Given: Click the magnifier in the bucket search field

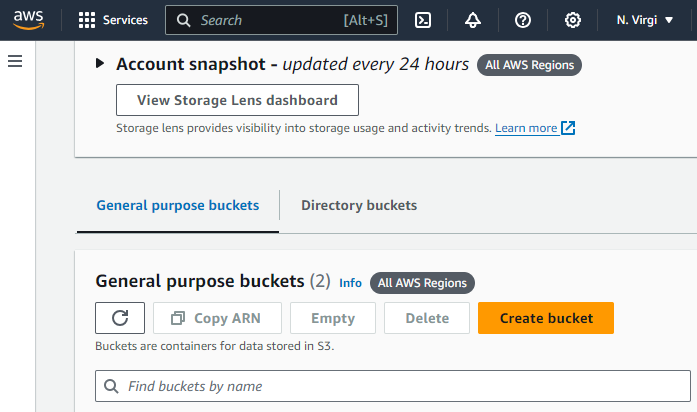Looking at the screenshot, I should (x=111, y=386).
